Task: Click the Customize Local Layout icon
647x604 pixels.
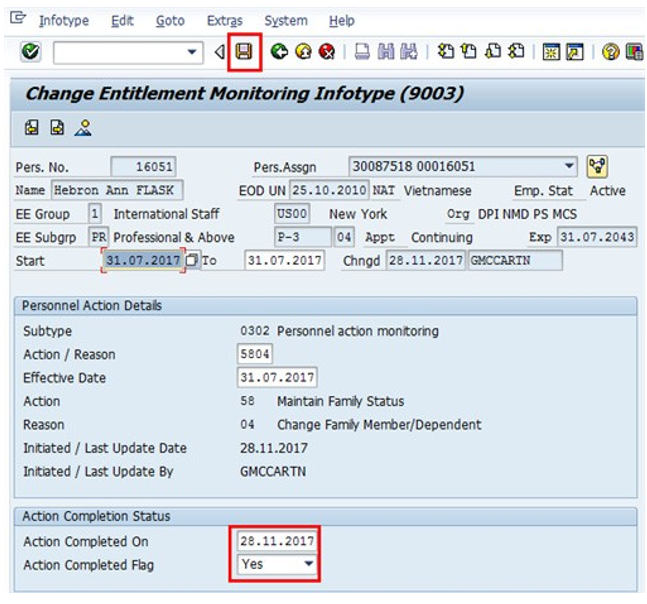Action: [x=634, y=52]
